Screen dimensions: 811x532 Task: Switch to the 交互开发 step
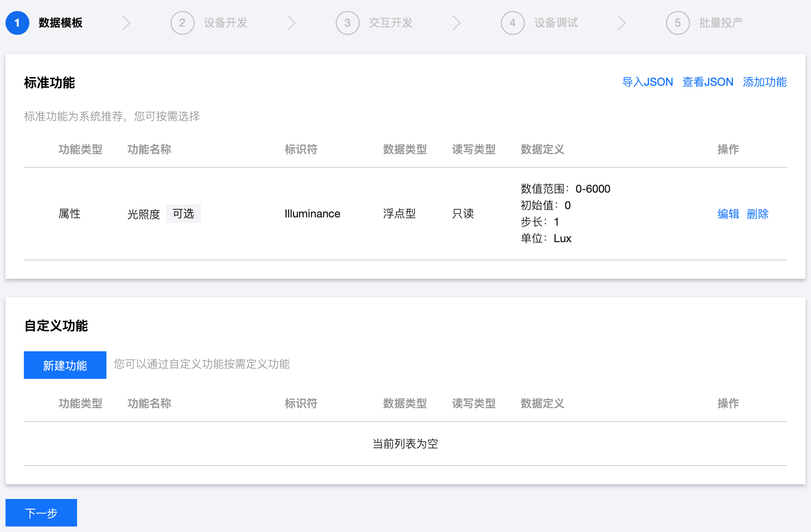point(391,23)
